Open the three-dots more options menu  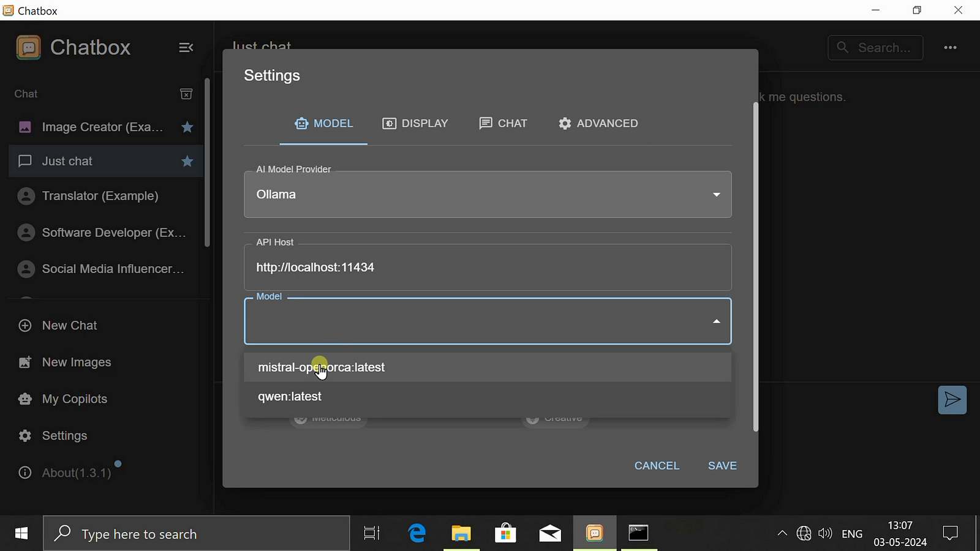(950, 48)
